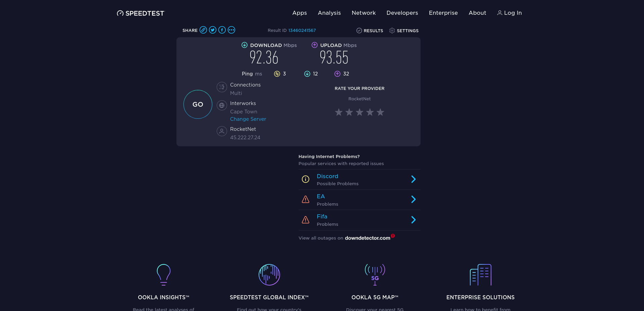Start the test with GO button
644x311 pixels.
198,104
